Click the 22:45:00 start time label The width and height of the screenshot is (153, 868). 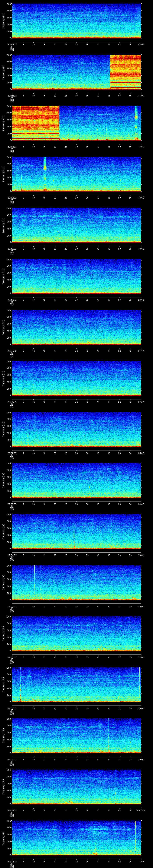click(12, 96)
